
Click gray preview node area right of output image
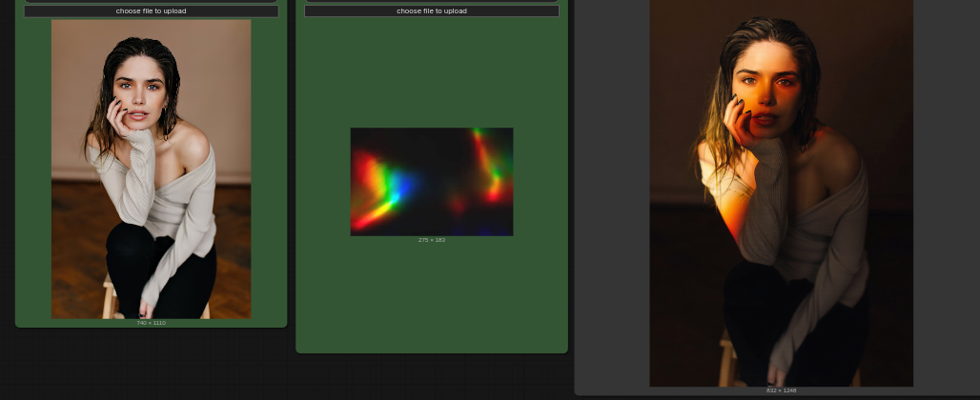[945, 192]
